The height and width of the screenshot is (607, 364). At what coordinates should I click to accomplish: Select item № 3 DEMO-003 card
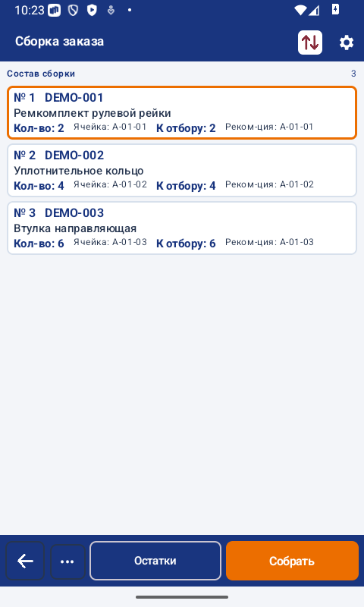click(182, 228)
